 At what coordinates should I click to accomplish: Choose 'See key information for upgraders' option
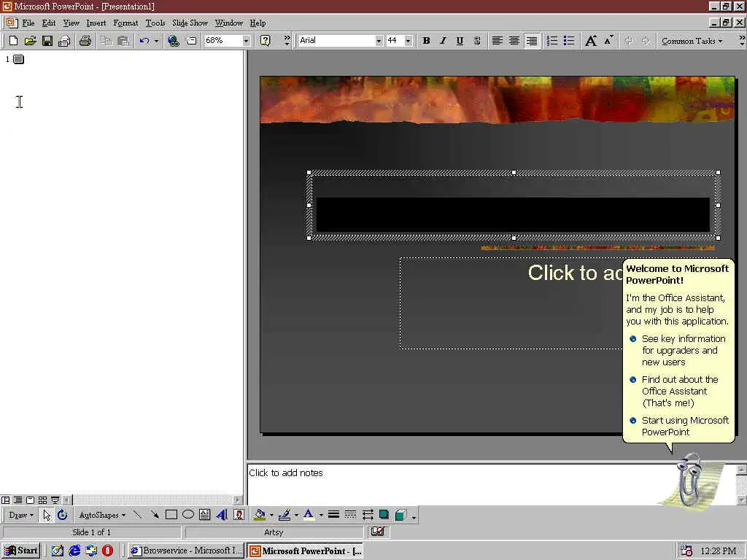683,350
